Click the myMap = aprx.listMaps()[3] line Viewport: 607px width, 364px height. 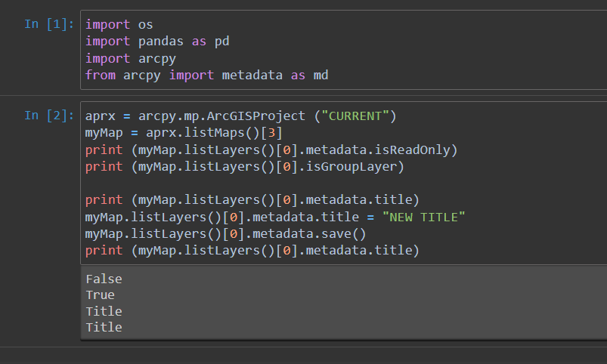[184, 133]
